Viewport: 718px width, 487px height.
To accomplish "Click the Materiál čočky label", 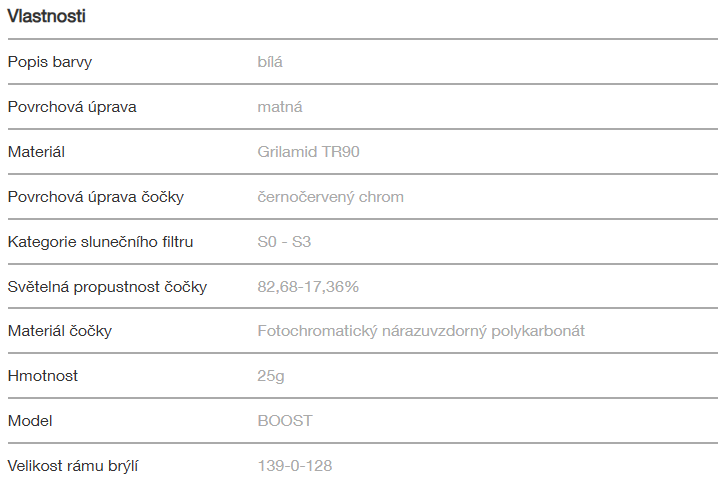I will coord(59,331).
